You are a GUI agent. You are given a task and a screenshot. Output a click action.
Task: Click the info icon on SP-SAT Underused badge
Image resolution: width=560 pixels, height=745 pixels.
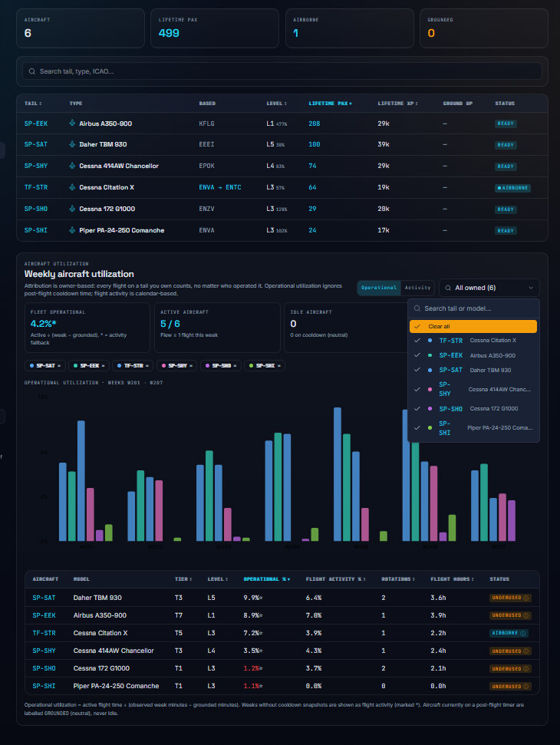coord(525,598)
